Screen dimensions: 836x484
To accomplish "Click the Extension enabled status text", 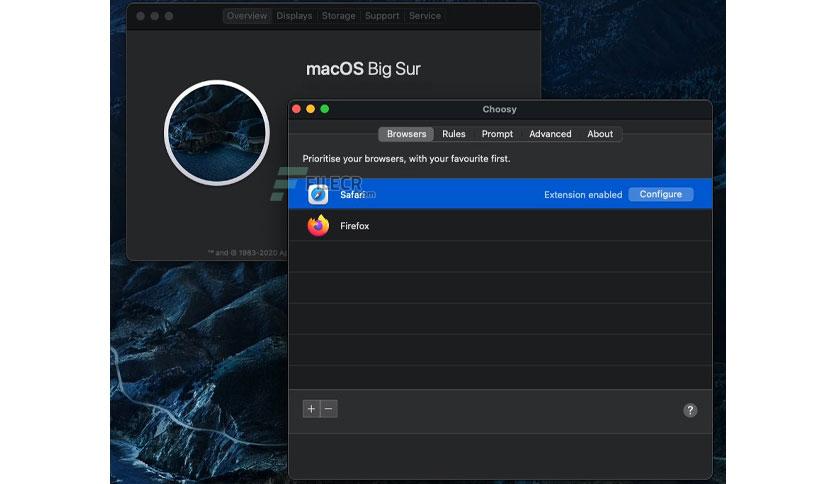I will click(583, 195).
